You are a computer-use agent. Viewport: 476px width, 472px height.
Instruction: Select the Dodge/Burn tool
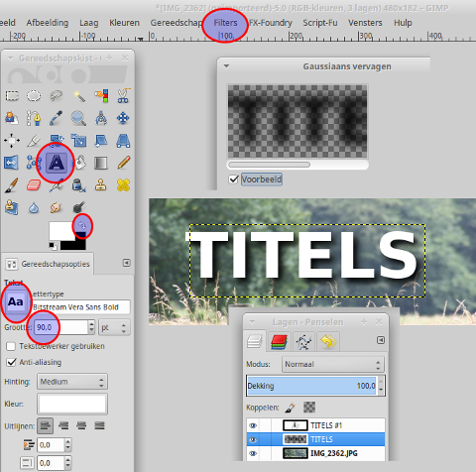[78, 207]
